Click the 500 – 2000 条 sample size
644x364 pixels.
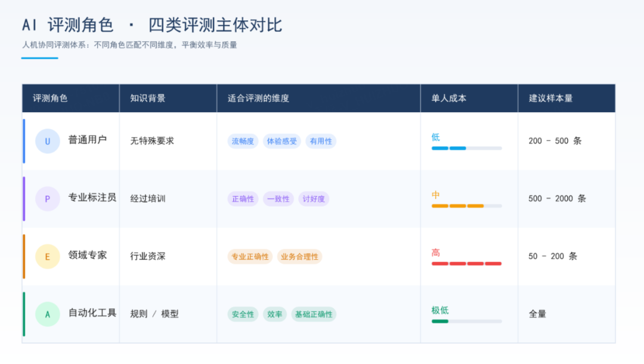coord(557,199)
